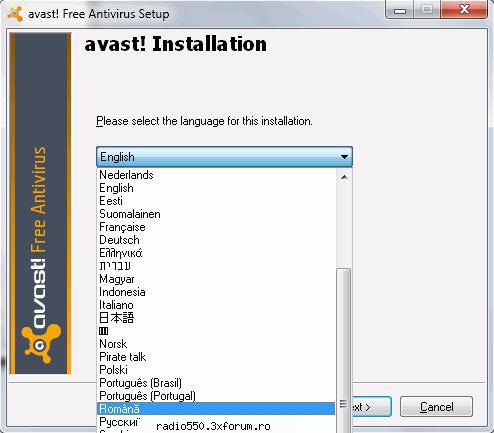Viewport: 494px width, 433px height.
Task: Select Italiano in the language list
Action: [216, 305]
